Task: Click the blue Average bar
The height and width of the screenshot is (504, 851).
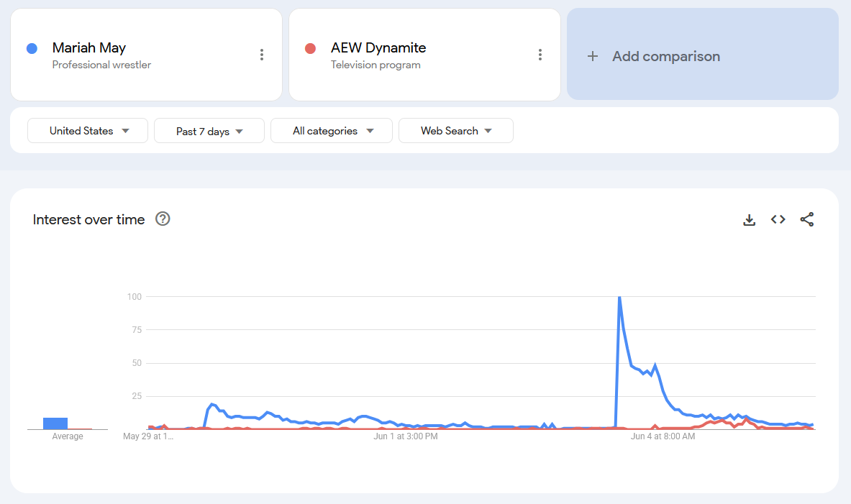Action: (x=55, y=423)
